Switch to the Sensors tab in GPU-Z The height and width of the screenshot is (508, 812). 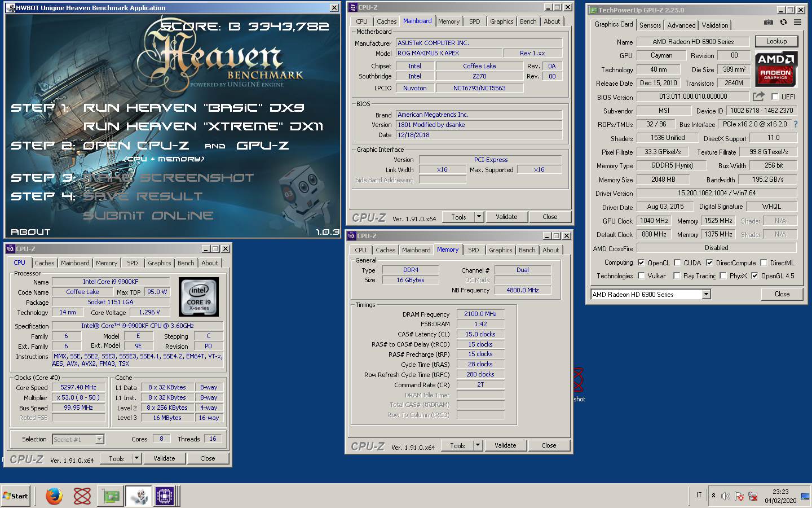tap(650, 25)
